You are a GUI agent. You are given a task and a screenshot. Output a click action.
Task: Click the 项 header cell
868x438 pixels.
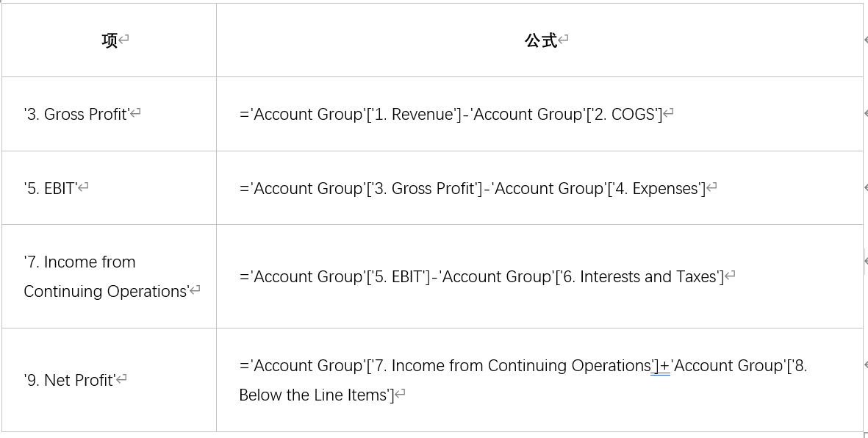(x=109, y=40)
